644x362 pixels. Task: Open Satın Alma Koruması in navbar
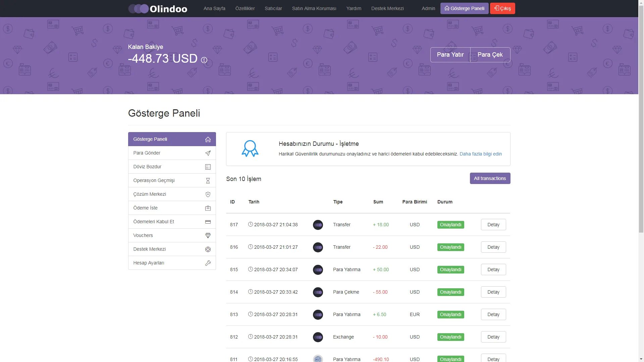pos(314,8)
